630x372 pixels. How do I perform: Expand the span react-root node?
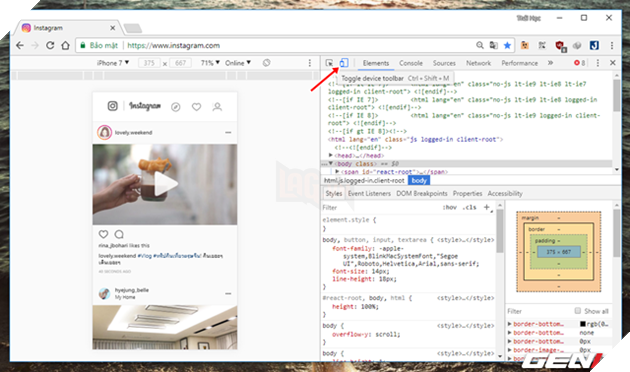(x=338, y=172)
